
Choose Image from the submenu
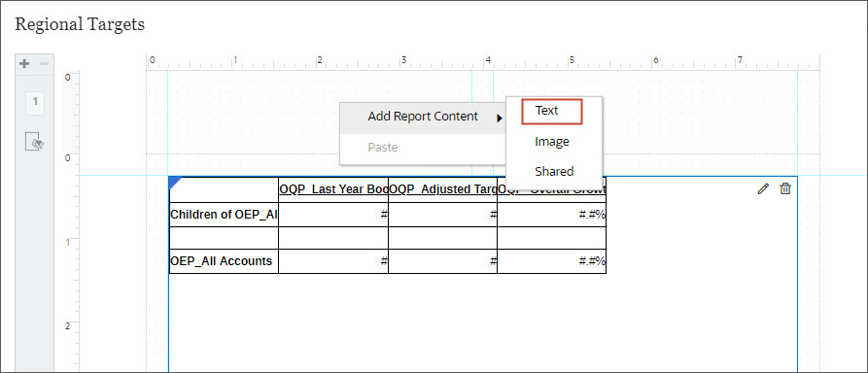click(552, 142)
